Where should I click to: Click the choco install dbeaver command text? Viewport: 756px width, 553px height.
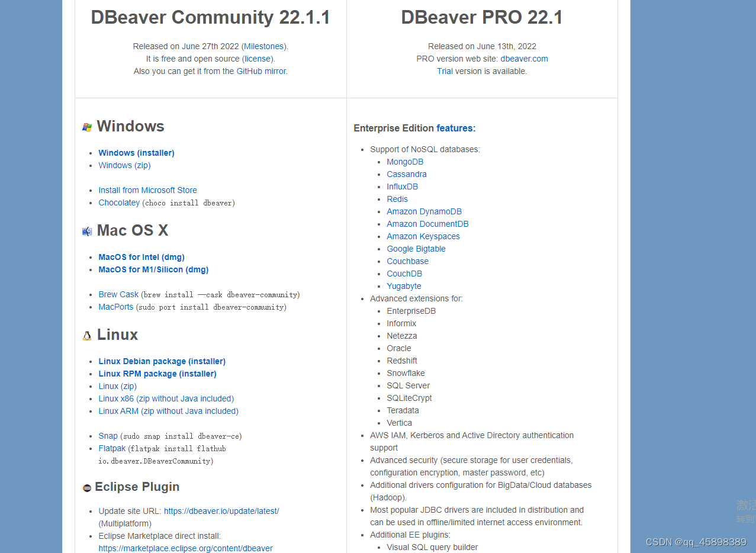[189, 203]
